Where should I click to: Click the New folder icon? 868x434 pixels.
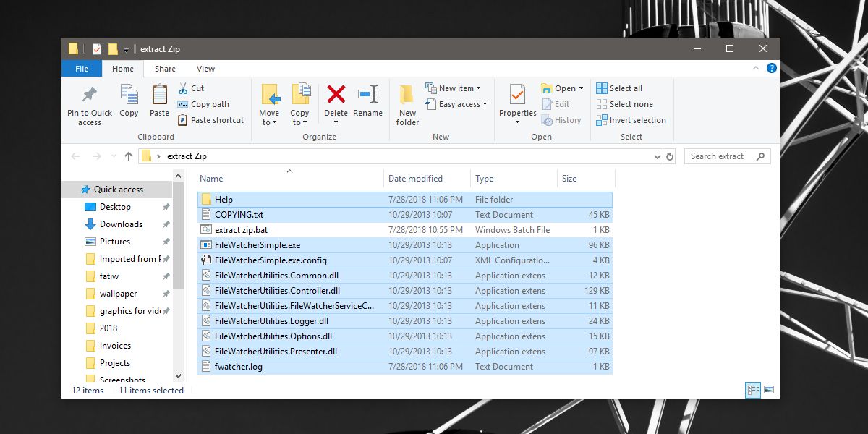point(407,95)
